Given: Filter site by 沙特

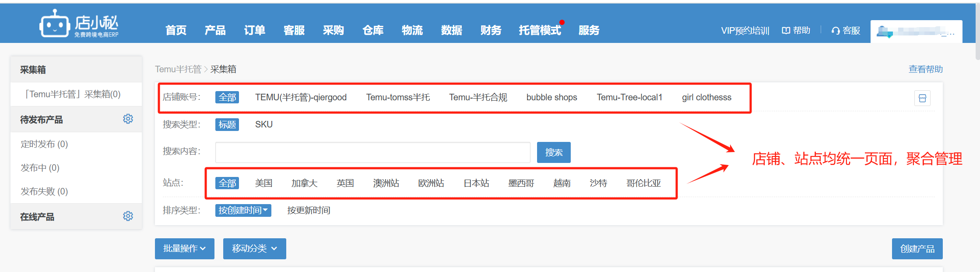Looking at the screenshot, I should click(x=598, y=183).
